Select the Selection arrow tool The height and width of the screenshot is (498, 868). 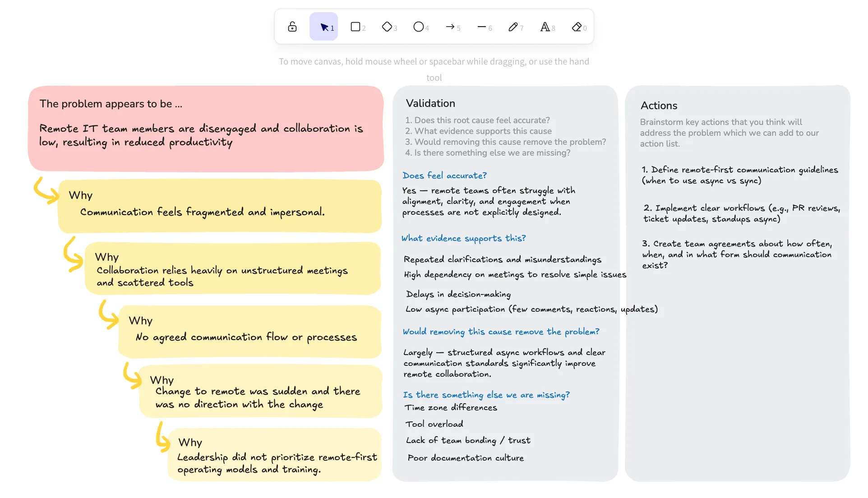324,27
